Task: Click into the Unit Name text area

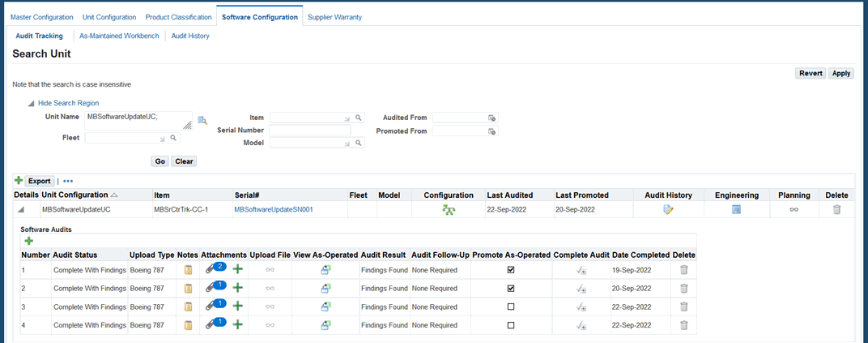Action: click(138, 120)
